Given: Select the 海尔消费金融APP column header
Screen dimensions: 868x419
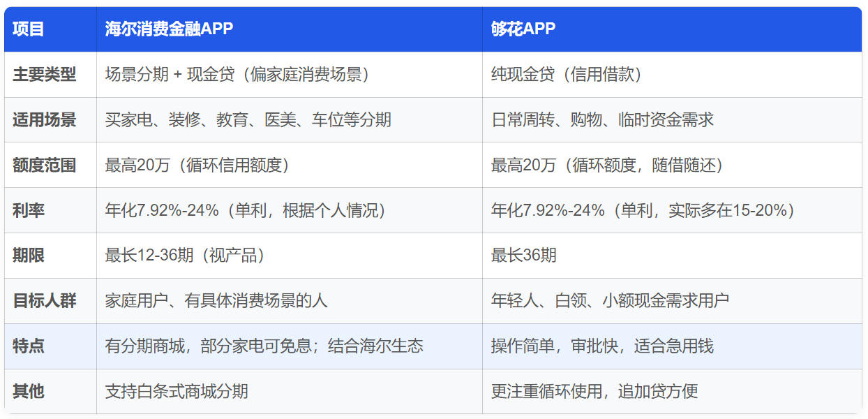Looking at the screenshot, I should pos(169,29).
